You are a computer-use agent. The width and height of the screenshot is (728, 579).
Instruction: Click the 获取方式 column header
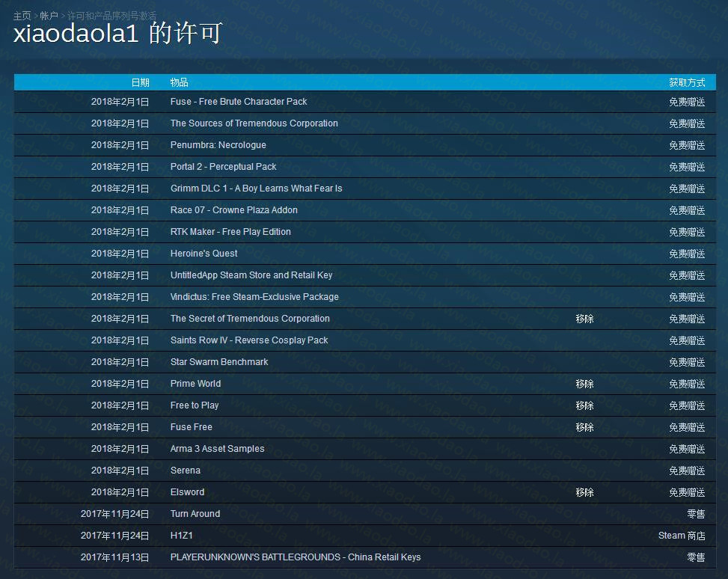(x=687, y=82)
